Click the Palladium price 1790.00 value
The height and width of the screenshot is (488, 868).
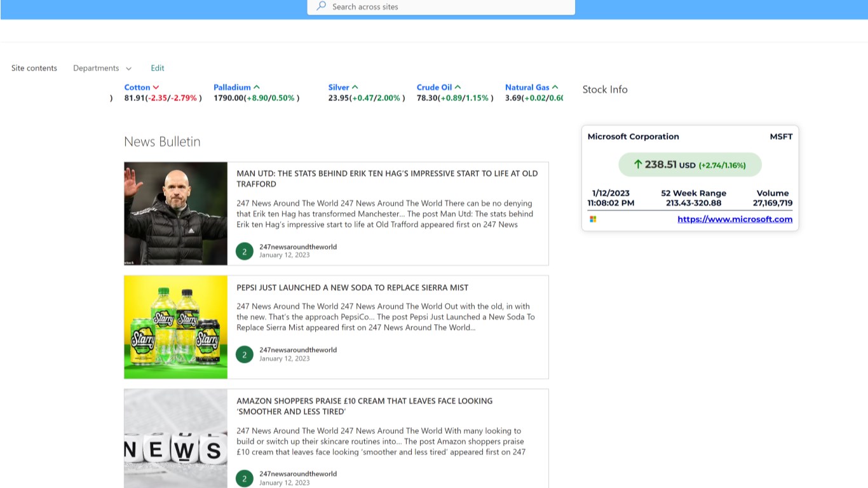point(229,98)
